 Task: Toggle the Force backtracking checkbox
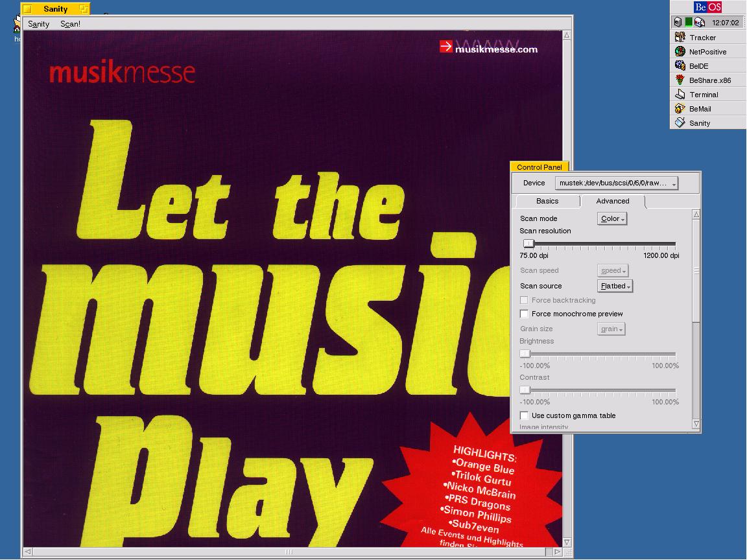coord(525,301)
